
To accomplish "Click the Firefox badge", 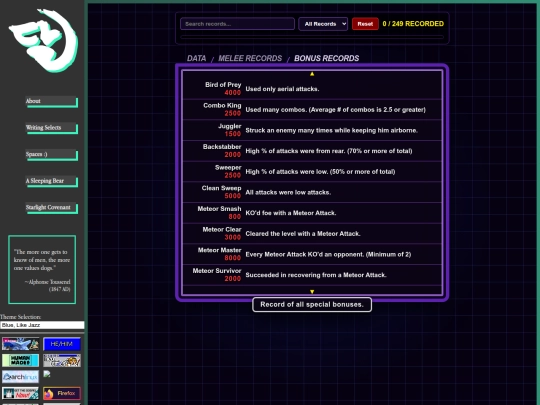I will (x=62, y=393).
